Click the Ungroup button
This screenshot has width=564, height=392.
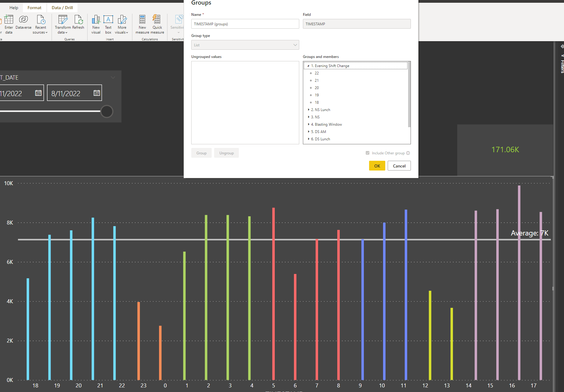(x=226, y=153)
